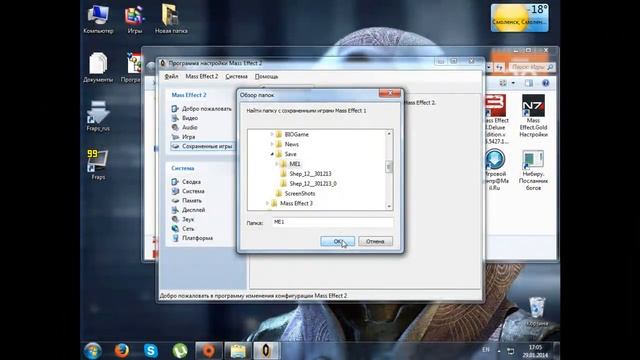This screenshot has height=360, width=640.
Task: Collapse the Save folder arrow
Action: tap(272, 154)
